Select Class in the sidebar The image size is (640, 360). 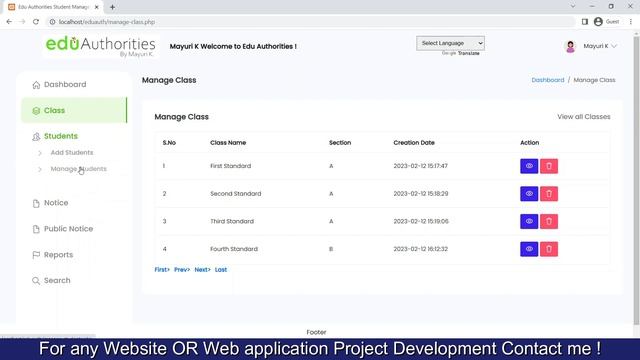click(74, 110)
